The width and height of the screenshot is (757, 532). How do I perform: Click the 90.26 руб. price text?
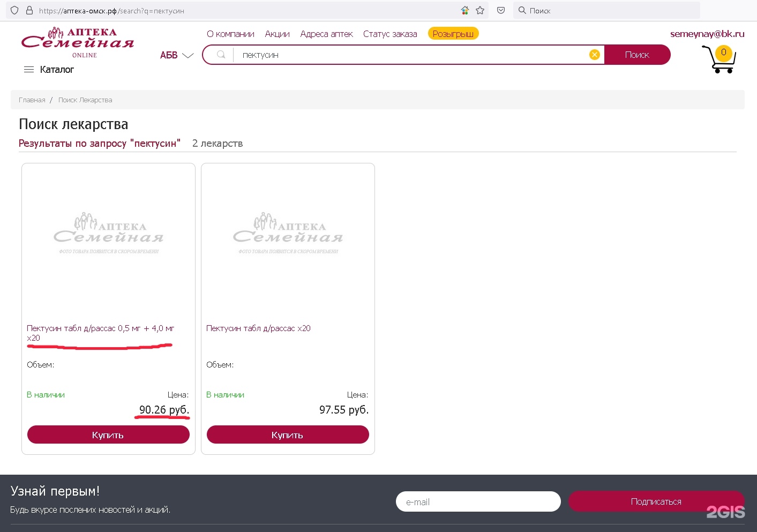pos(164,410)
